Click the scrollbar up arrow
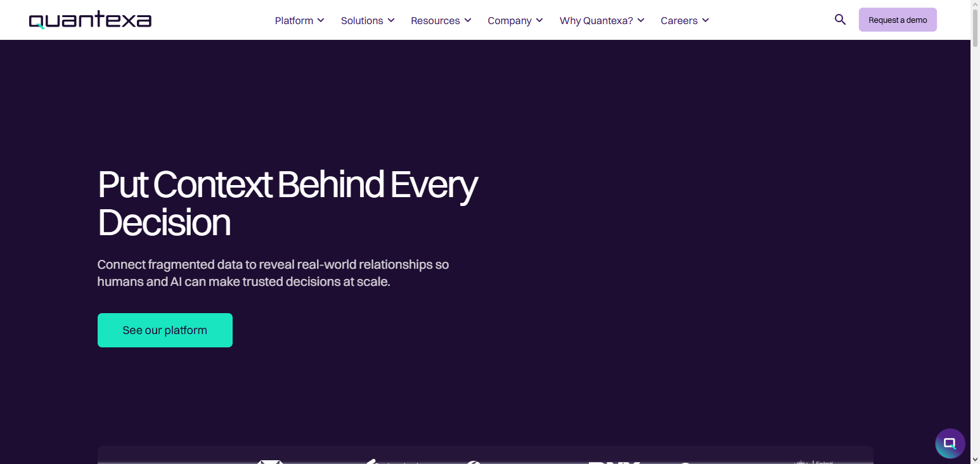 point(975,4)
